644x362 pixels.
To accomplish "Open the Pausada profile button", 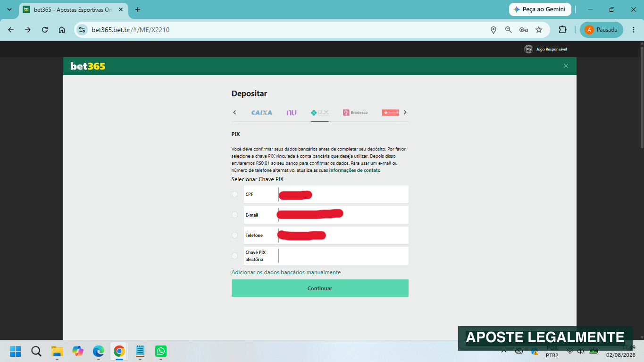I will [x=602, y=30].
